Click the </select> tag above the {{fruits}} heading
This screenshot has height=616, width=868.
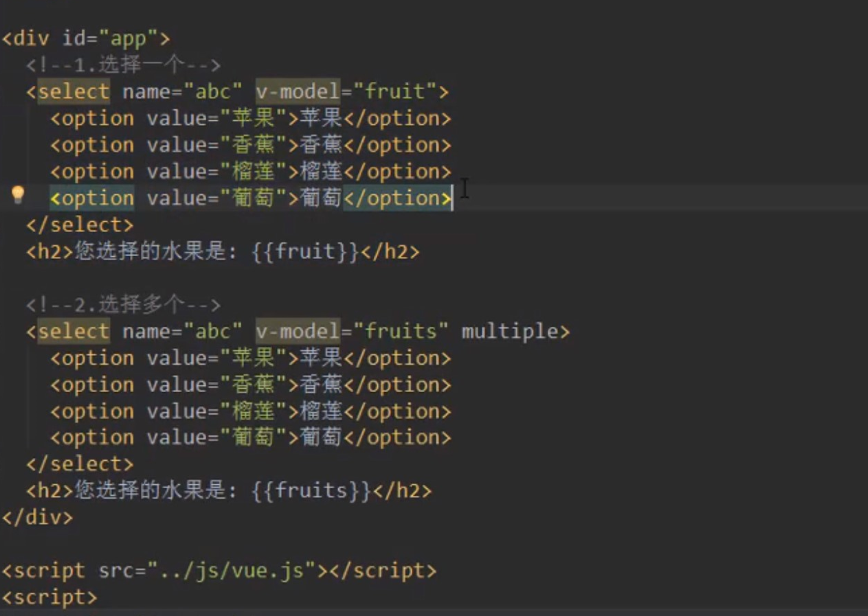point(80,464)
